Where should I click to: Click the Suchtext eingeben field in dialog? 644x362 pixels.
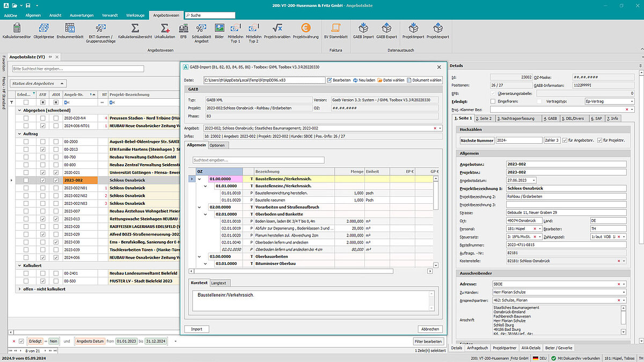258,160
